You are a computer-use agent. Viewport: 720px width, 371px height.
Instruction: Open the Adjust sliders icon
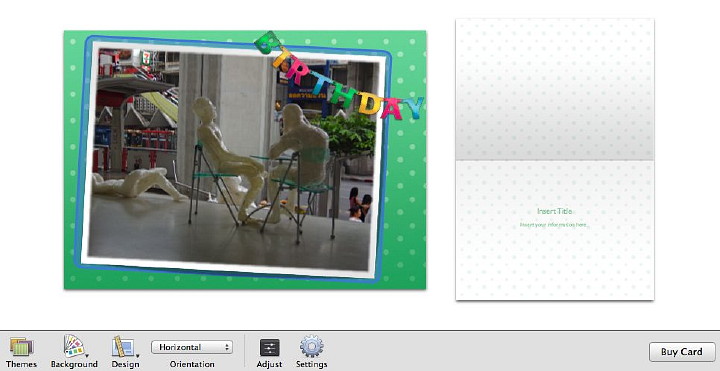(269, 348)
